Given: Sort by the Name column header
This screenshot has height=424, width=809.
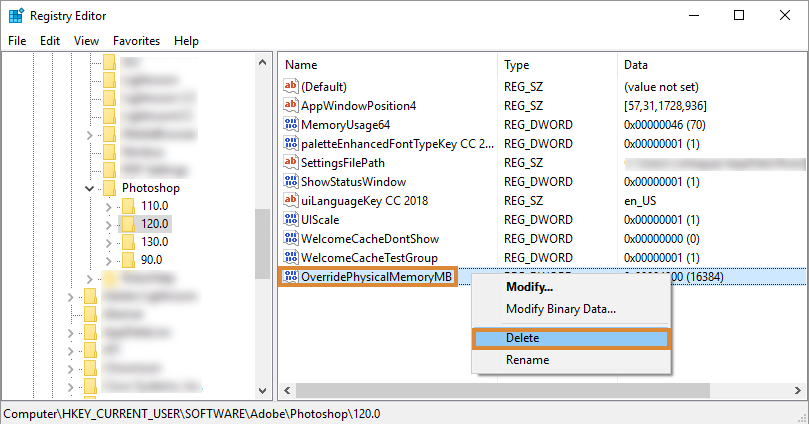Looking at the screenshot, I should [x=388, y=64].
